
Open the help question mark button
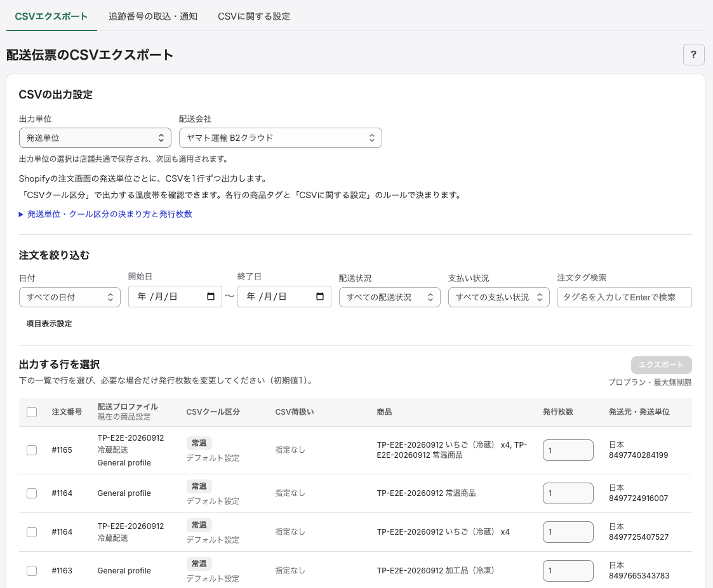tap(693, 55)
